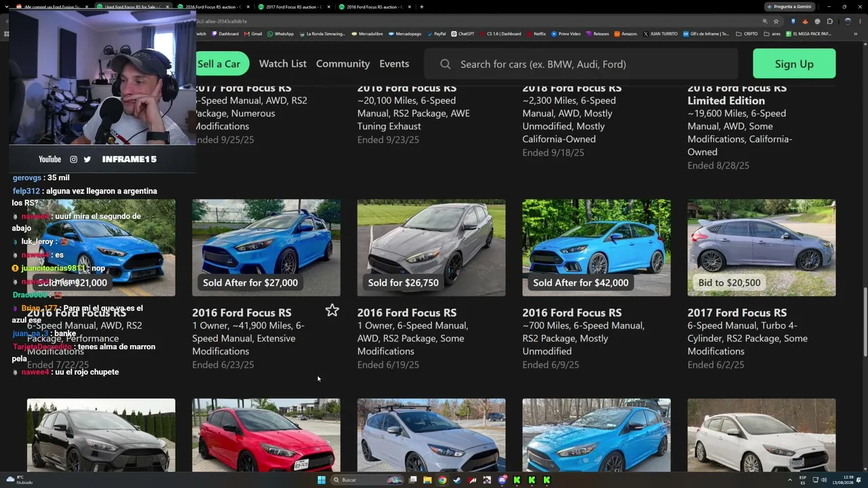This screenshot has width=868, height=488.
Task: Open the thumbnail labeled Sold After for $42,000
Action: pos(596,247)
